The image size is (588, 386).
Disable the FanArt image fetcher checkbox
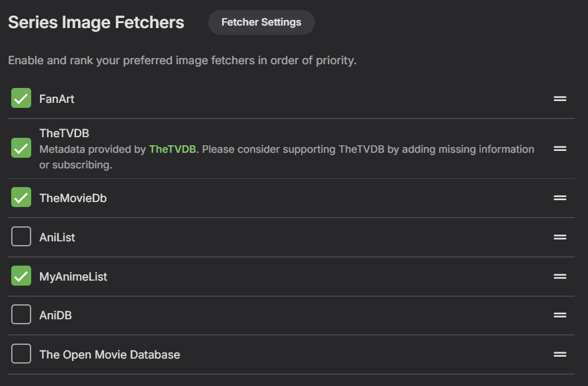21,99
